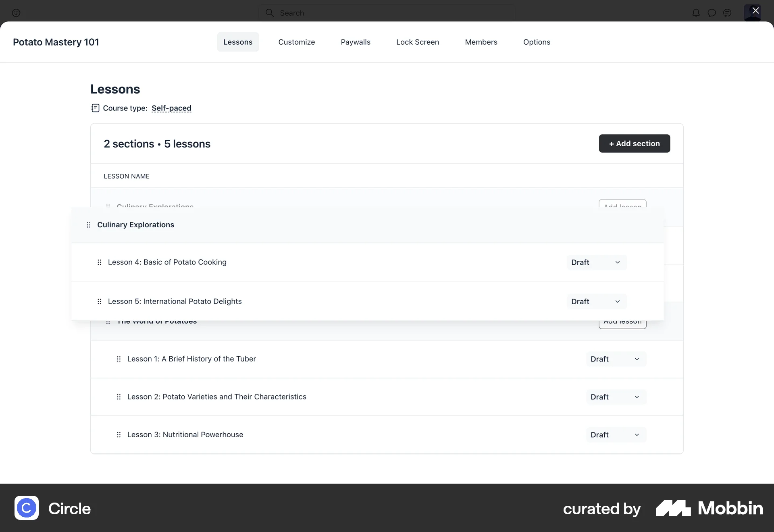The height and width of the screenshot is (532, 774).
Task: Go to the Members tab
Action: click(x=481, y=42)
